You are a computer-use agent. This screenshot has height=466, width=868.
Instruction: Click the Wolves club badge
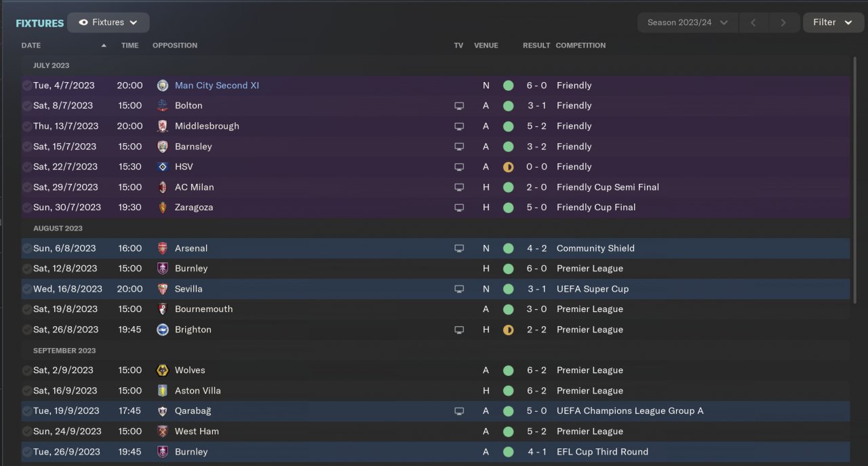click(163, 370)
